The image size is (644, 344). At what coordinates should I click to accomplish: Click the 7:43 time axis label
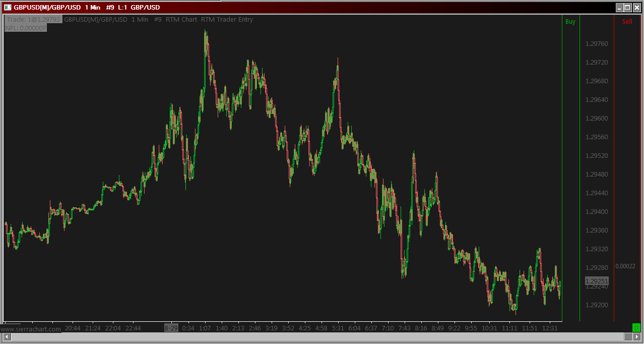coord(405,328)
